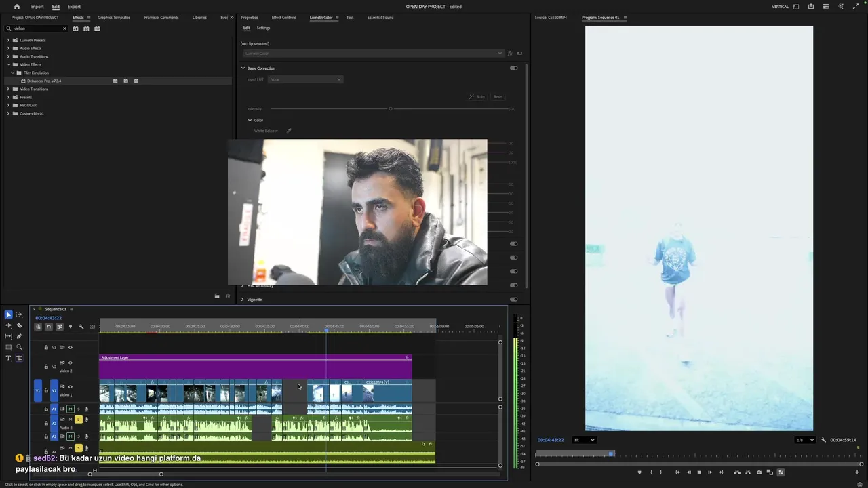Show the overflow panel tabs chevron
Image resolution: width=868 pixels, height=488 pixels.
coord(232,17)
